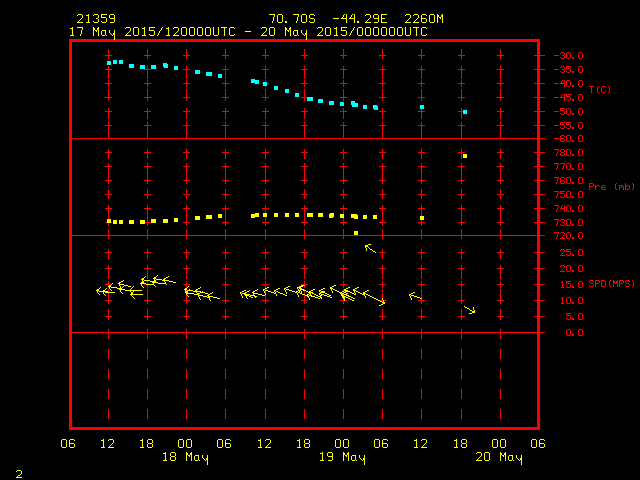Click the "-30.0" temperature tick value

(x=569, y=56)
